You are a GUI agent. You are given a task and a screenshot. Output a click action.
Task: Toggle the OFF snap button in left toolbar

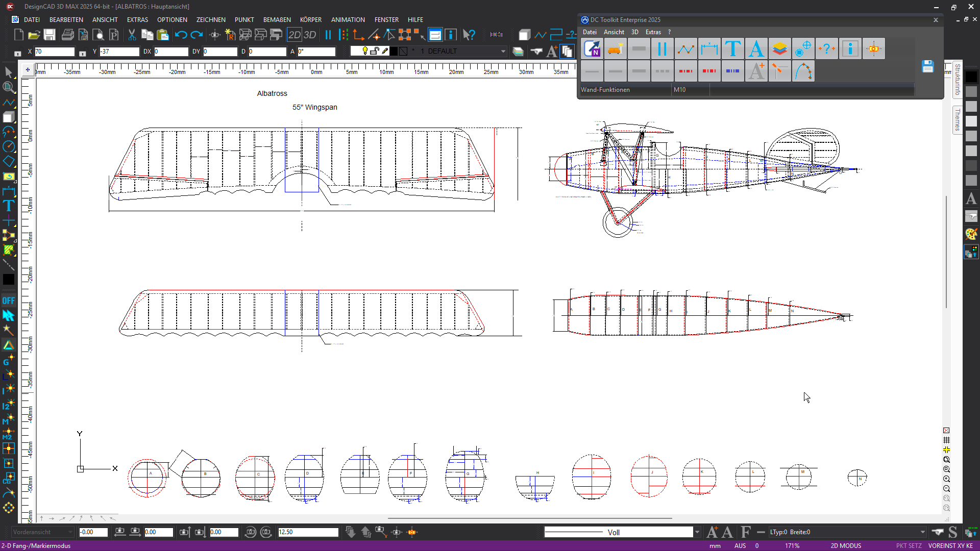8,300
